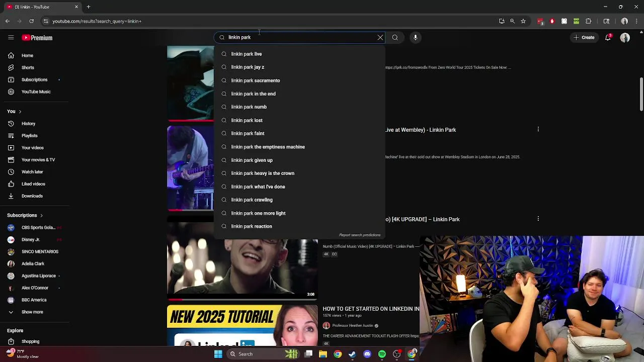Select suggestion linkin park one more light

pyautogui.click(x=299, y=213)
